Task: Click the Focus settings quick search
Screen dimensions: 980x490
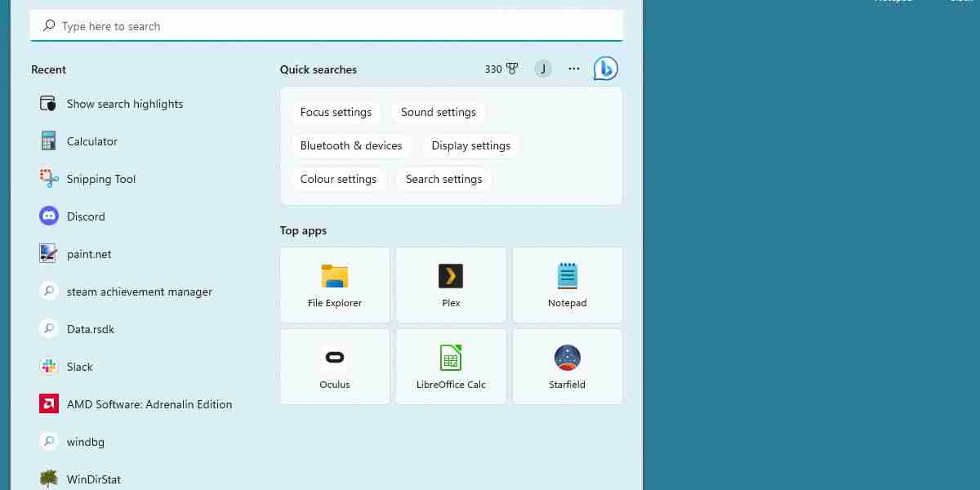Action: click(336, 112)
